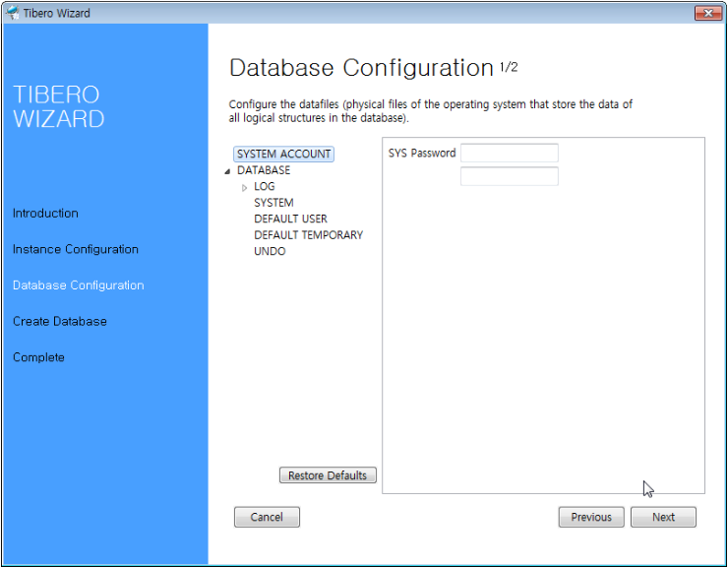Screen dimensions: 728x567
Task: Expand the LOG tree node arrow
Action: tap(244, 188)
